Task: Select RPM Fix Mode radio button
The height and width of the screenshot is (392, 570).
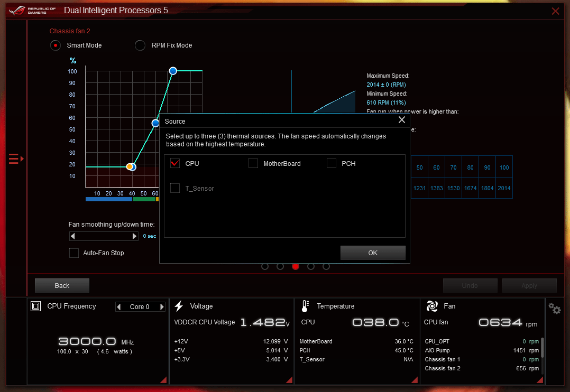Action: [x=140, y=45]
